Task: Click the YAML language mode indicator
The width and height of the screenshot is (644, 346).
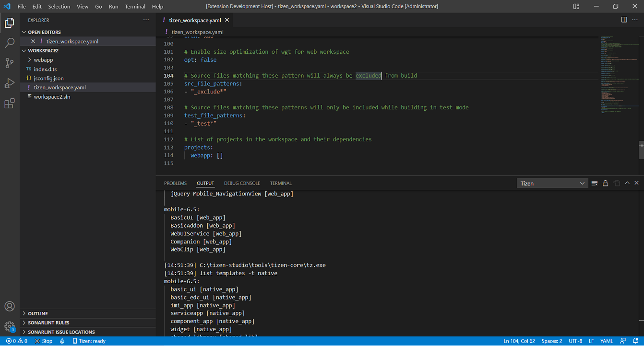Action: click(607, 341)
